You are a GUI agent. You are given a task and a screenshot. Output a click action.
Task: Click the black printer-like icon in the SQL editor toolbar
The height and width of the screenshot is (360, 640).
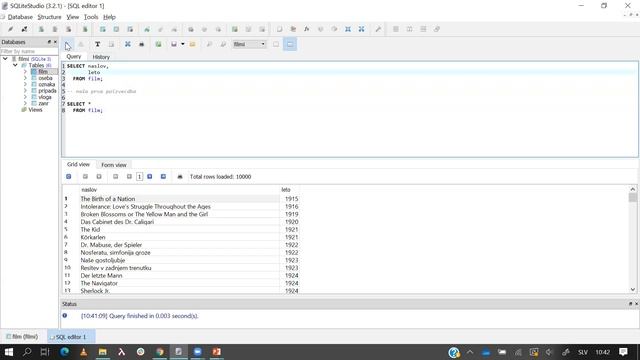pos(141,44)
